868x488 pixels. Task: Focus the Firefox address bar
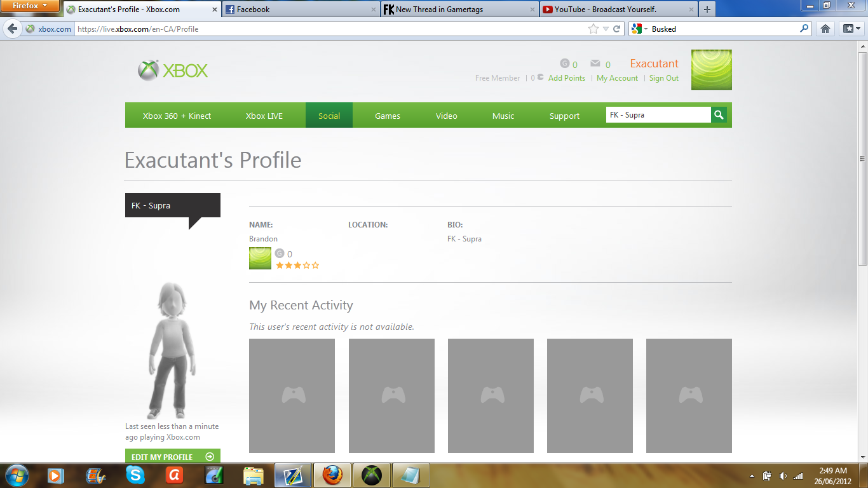(330, 29)
